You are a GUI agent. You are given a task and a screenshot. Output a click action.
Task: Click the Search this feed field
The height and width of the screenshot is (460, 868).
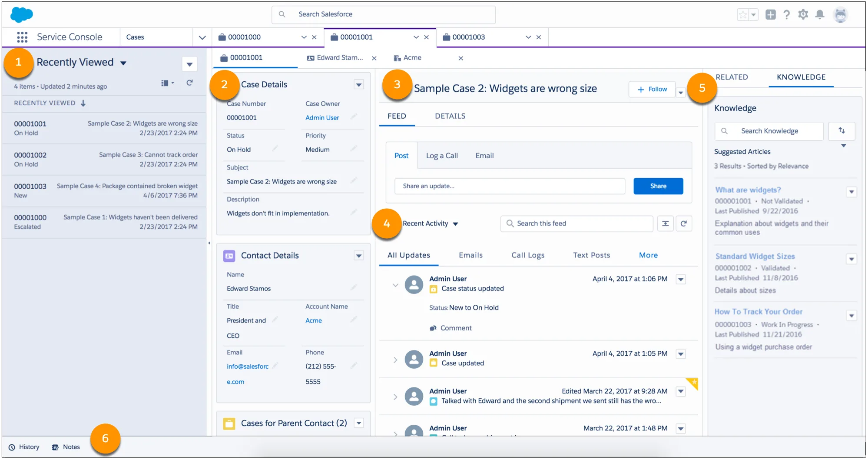576,223
